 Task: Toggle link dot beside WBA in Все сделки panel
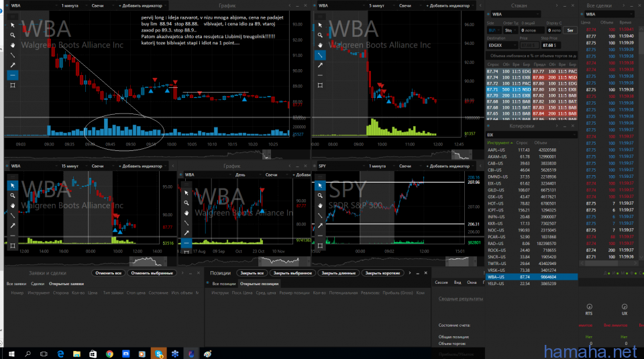tap(582, 14)
